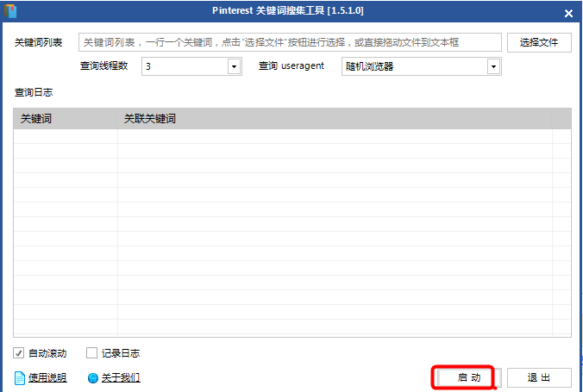Click the 关键词列表 label
583x392 pixels.
click(x=38, y=42)
